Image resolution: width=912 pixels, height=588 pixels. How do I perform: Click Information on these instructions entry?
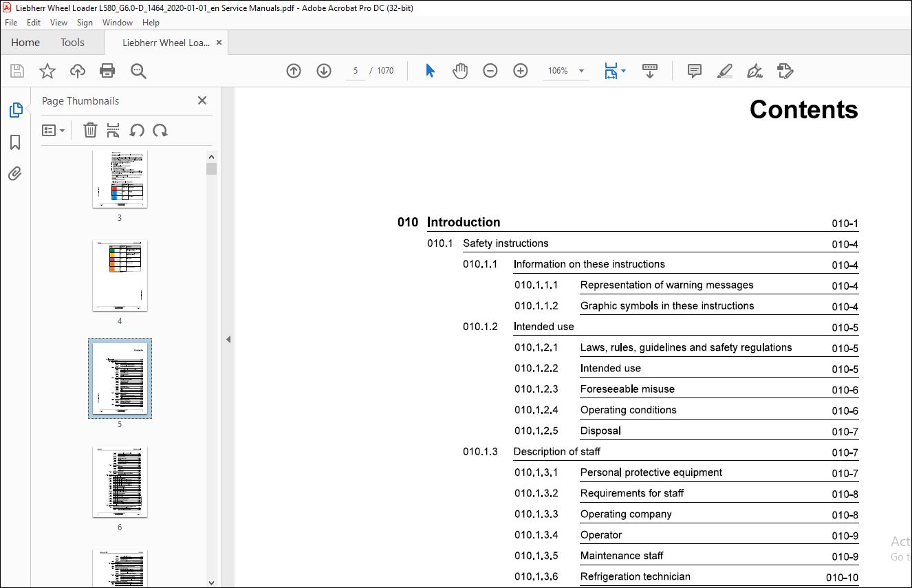[x=589, y=264]
